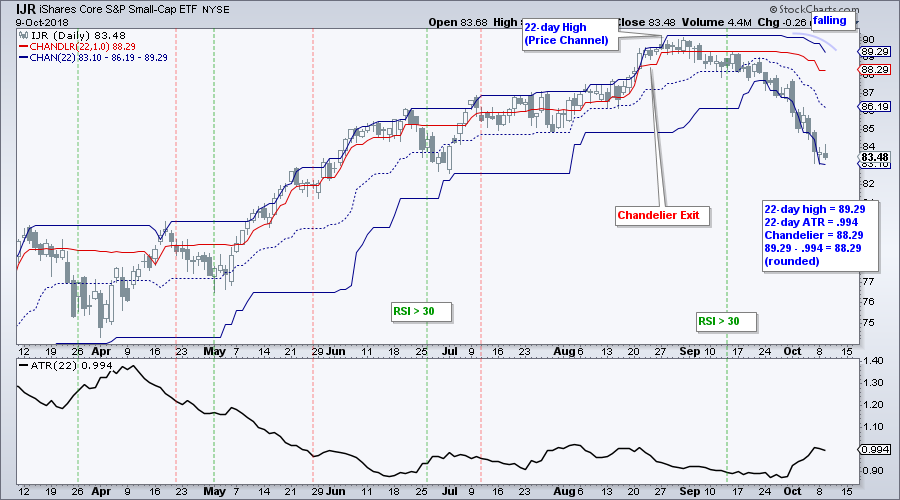The width and height of the screenshot is (900, 500).
Task: Click the (rounded) note in blue box
Action: pos(792,261)
